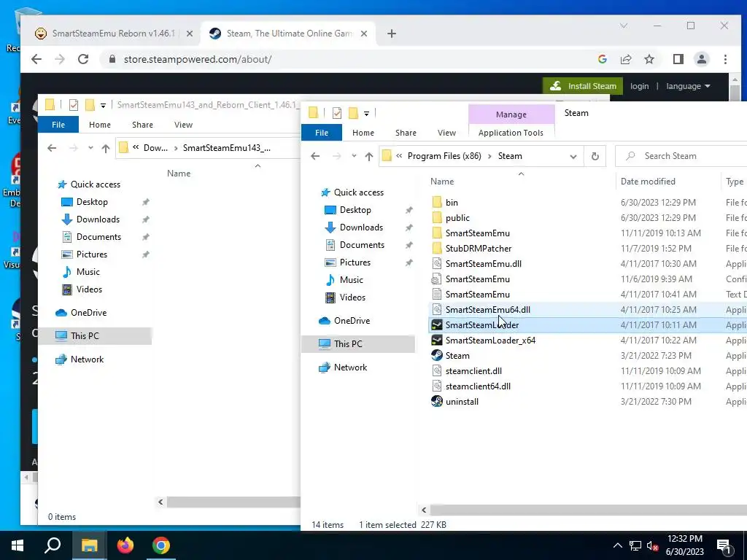Select Downloads in SmartSteamEmu143 window navigation

point(98,219)
